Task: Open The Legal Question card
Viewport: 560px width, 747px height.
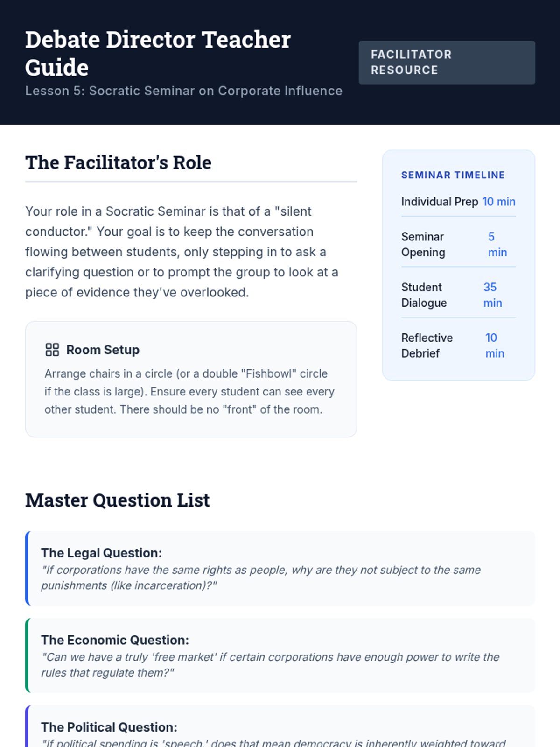Action: tap(280, 568)
